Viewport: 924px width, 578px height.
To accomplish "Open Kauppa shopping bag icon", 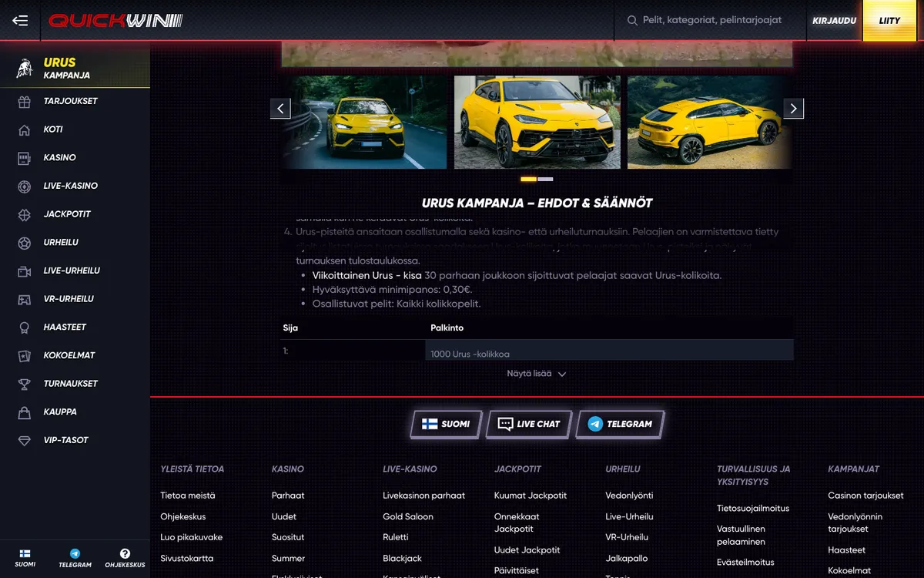I will coord(25,412).
